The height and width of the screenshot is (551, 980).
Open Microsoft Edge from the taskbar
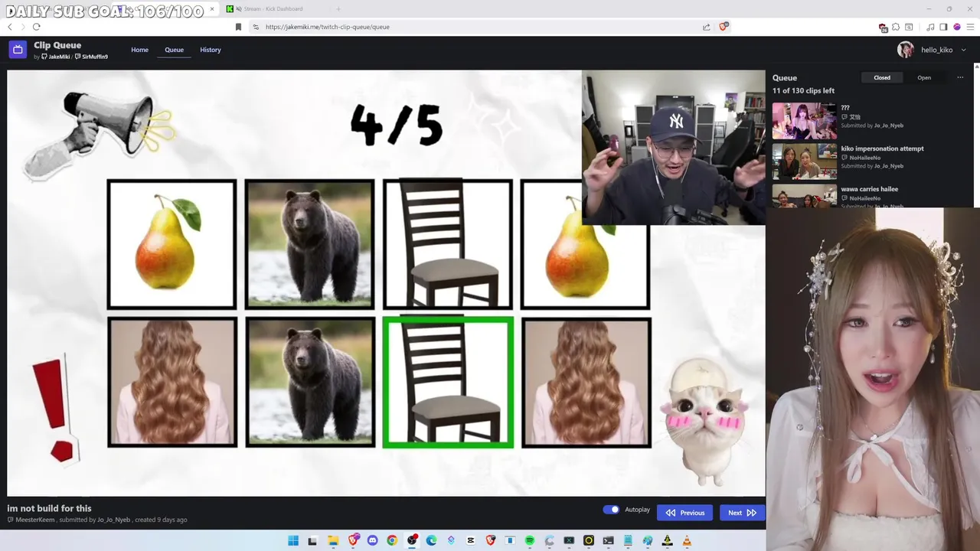point(431,540)
